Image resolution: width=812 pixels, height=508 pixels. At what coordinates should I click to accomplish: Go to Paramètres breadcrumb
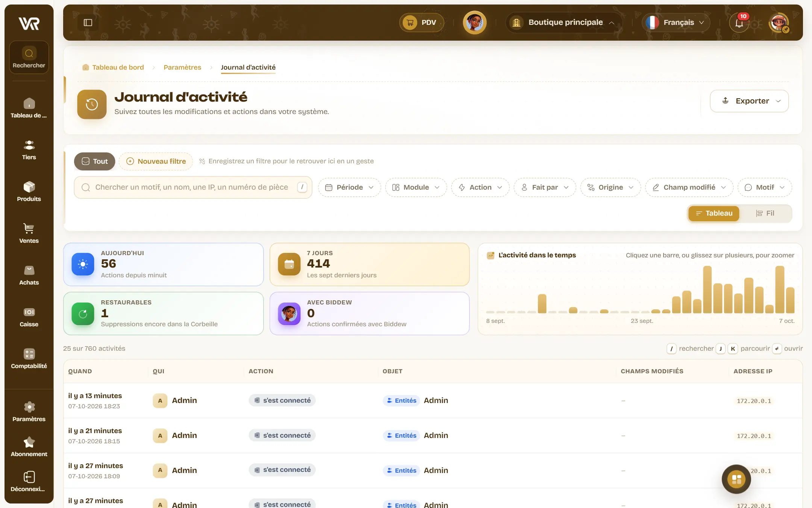(182, 67)
